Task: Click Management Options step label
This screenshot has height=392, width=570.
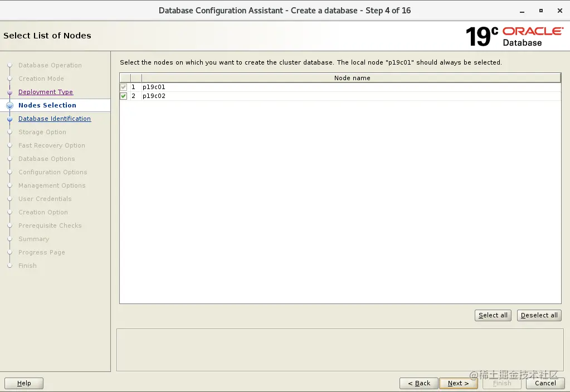Action: pyautogui.click(x=52, y=185)
